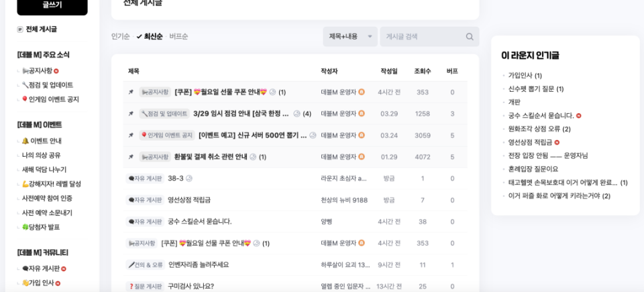Click the dropdown arrow in the search filter

(370, 37)
